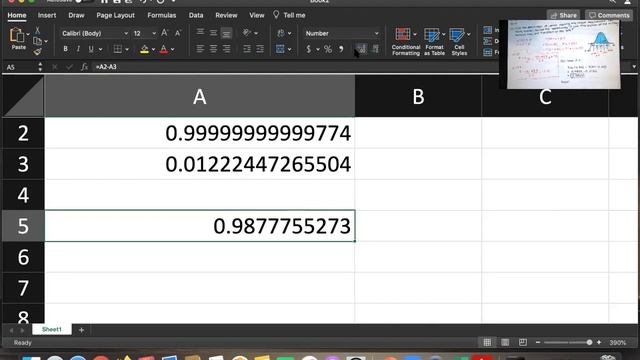Align text to bottom
The image size is (640, 360).
[226, 33]
